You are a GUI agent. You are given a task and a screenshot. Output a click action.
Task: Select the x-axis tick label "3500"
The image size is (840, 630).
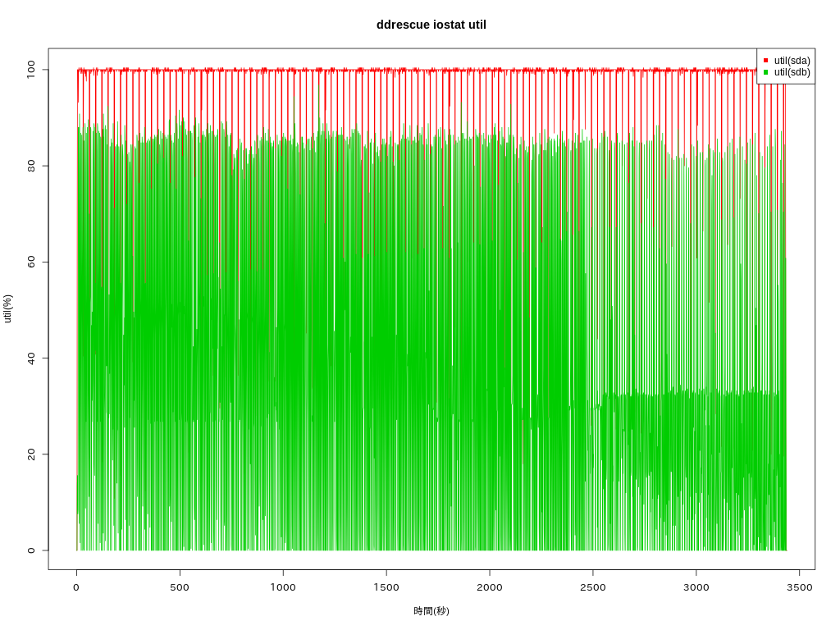coord(800,587)
